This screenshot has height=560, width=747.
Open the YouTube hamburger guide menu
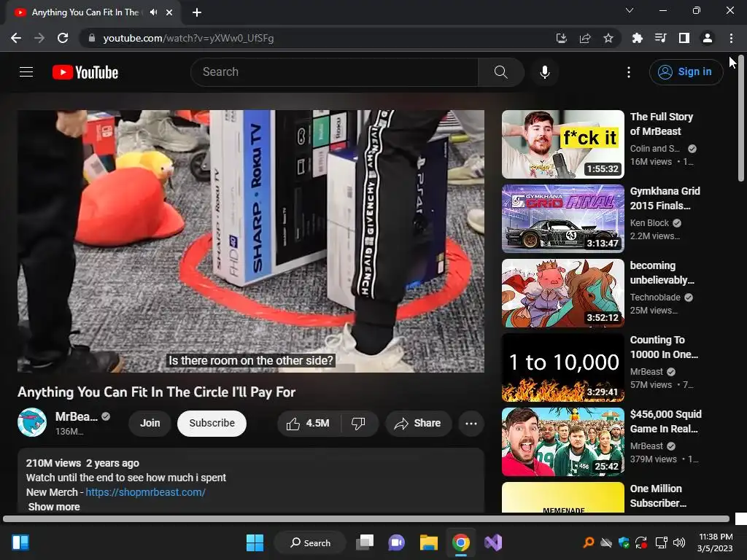[x=26, y=72]
